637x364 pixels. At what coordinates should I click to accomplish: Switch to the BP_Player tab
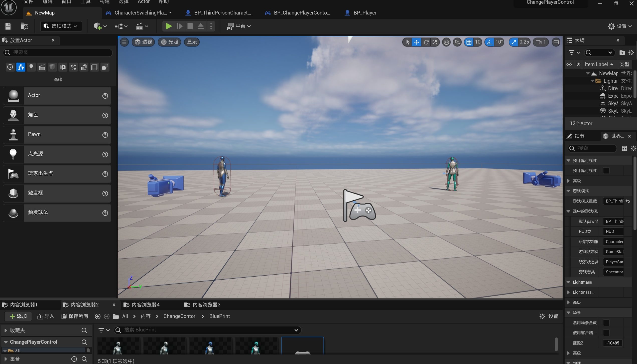click(364, 13)
